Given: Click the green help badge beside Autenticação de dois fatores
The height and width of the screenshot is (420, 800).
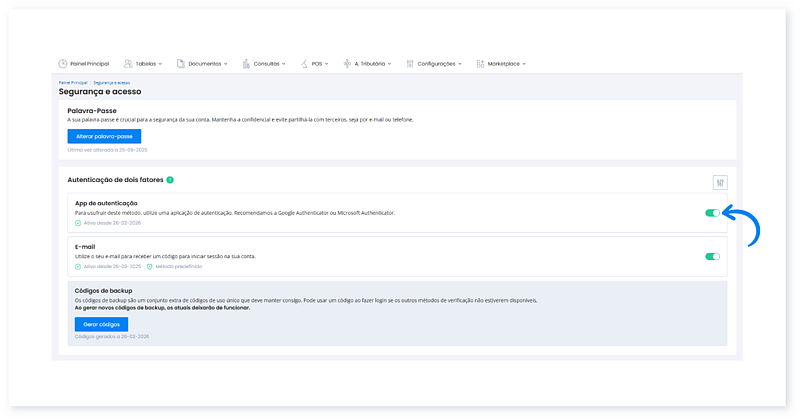Looking at the screenshot, I should pos(170,180).
